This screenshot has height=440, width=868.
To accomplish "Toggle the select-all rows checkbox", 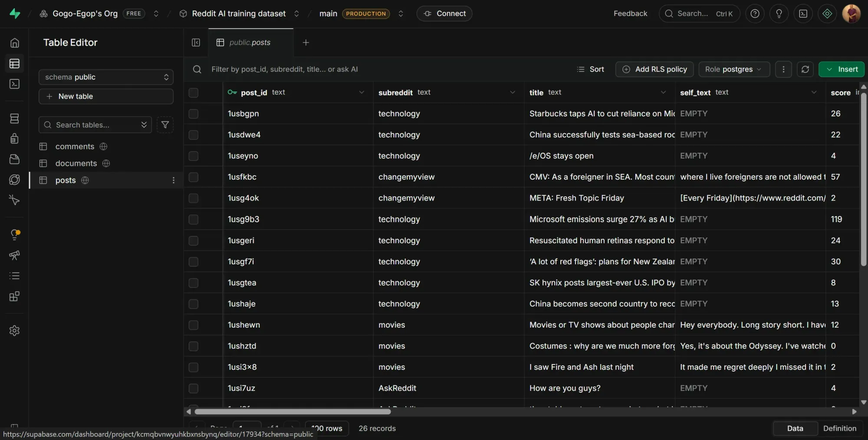I will (x=194, y=92).
